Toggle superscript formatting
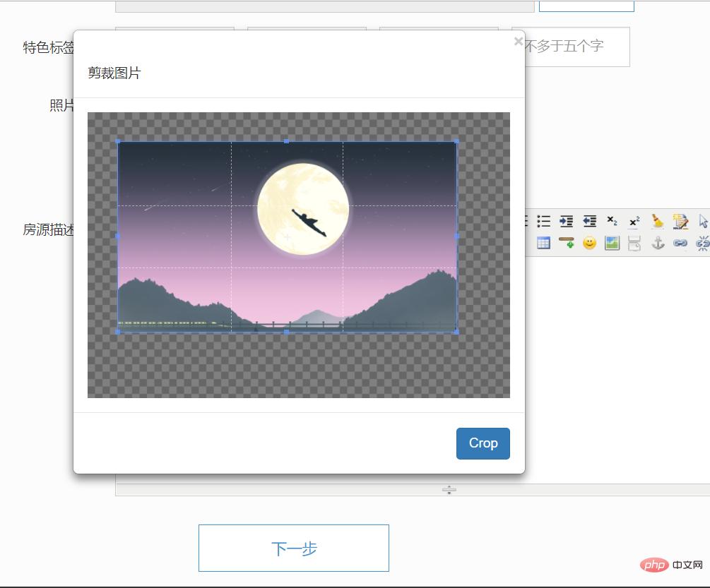This screenshot has height=588, width=710. pos(634,221)
